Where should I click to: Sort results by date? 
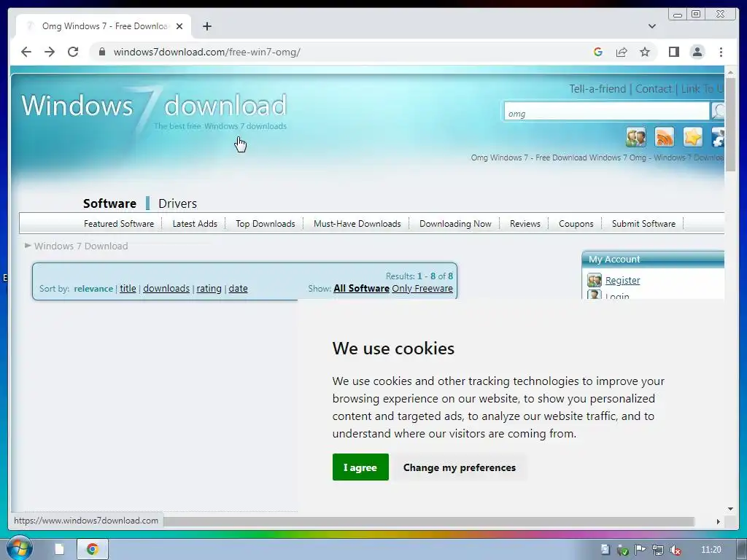click(x=239, y=289)
